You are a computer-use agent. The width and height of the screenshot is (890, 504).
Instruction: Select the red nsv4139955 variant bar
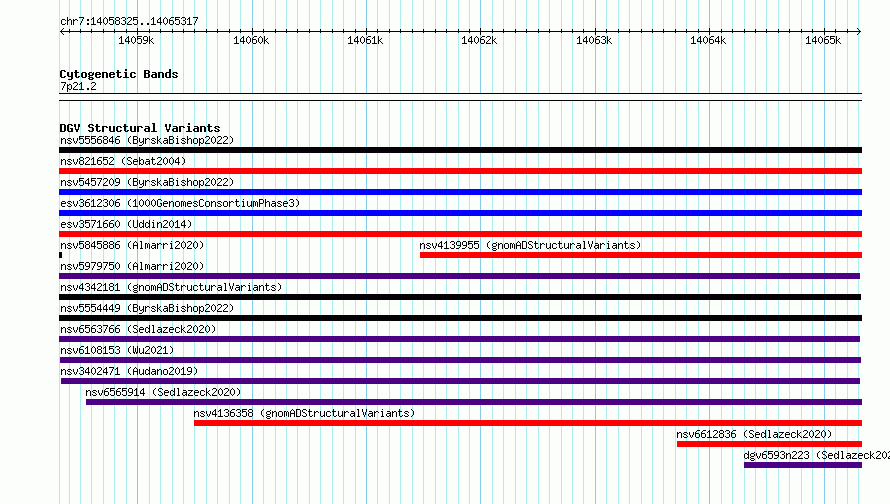641,255
